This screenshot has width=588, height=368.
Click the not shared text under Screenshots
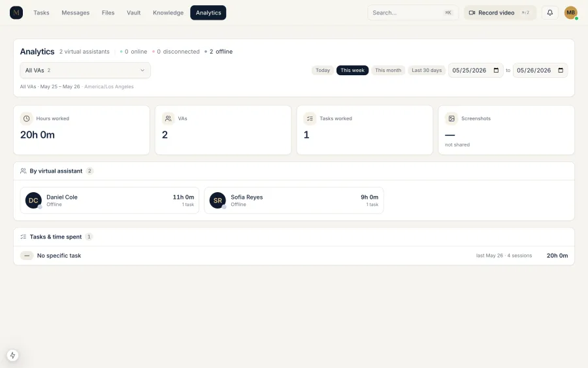coord(457,144)
